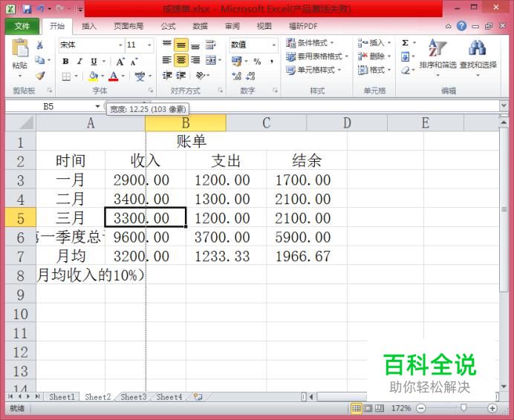
Task: Toggle Middle Align
Action: pyautogui.click(x=181, y=45)
